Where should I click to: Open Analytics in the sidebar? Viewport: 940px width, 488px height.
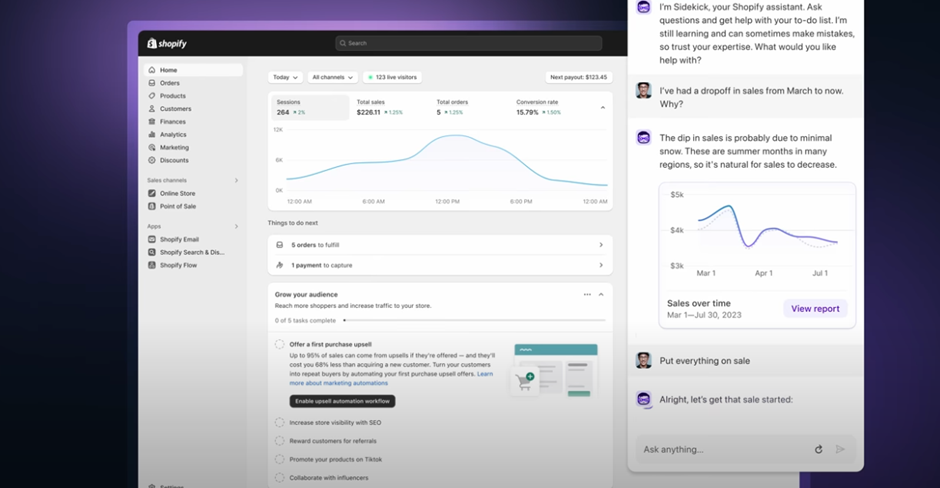tap(193, 134)
